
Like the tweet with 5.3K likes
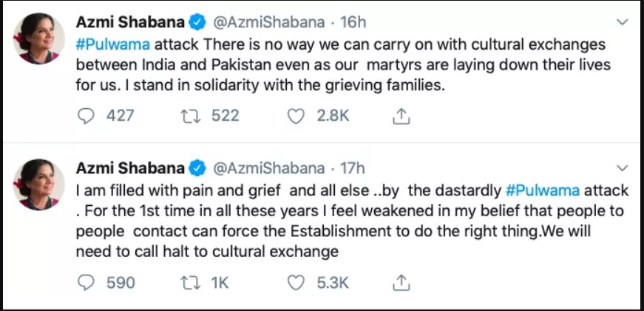[296, 282]
